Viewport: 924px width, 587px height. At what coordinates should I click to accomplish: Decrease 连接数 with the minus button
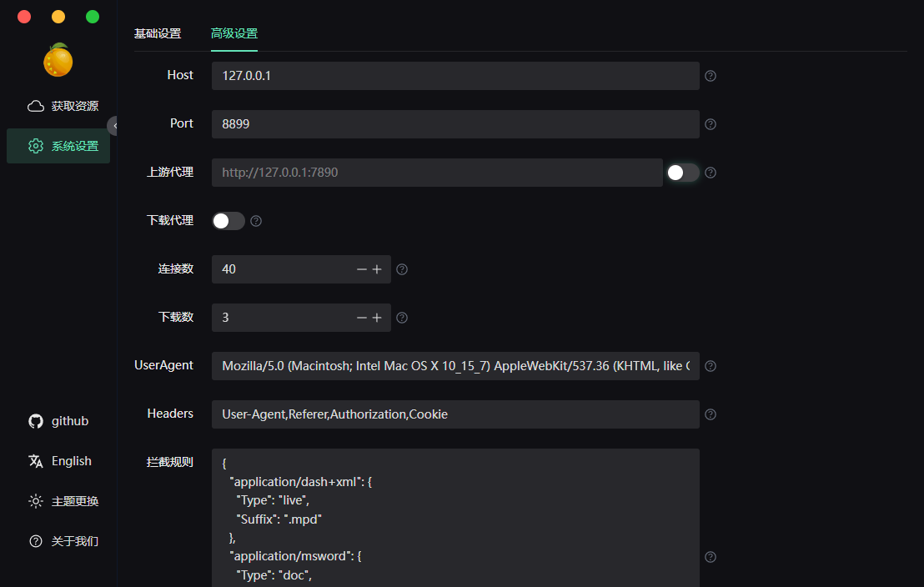coord(361,269)
